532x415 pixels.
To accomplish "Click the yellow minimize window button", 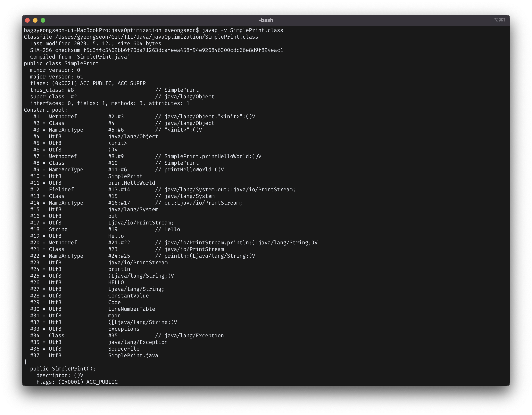I will [35, 20].
